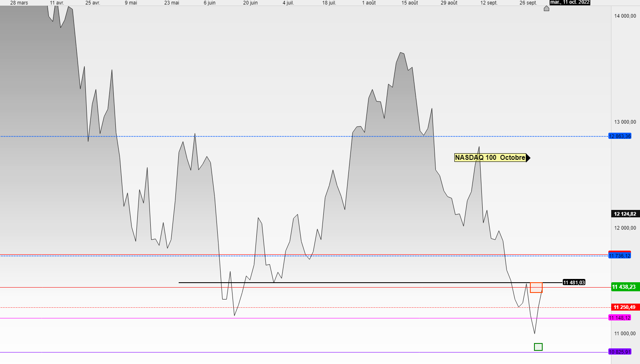Select the 6 juin date on time axis
Viewport: 640px width, 364px height.
209,3
